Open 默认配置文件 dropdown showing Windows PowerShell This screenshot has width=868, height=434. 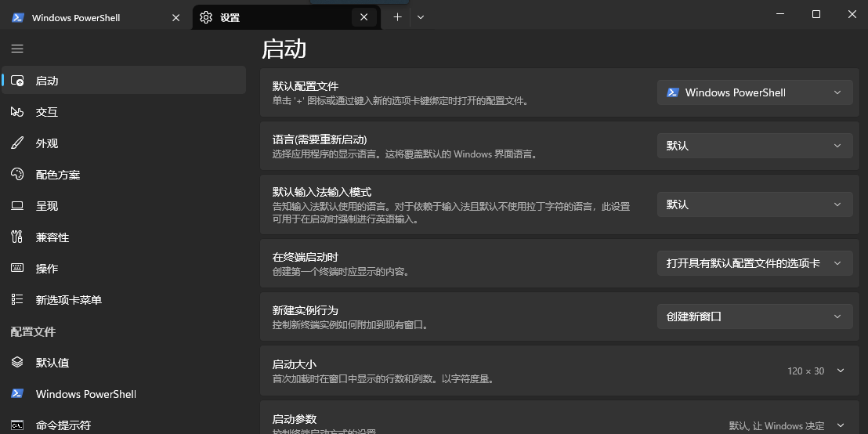pyautogui.click(x=755, y=92)
